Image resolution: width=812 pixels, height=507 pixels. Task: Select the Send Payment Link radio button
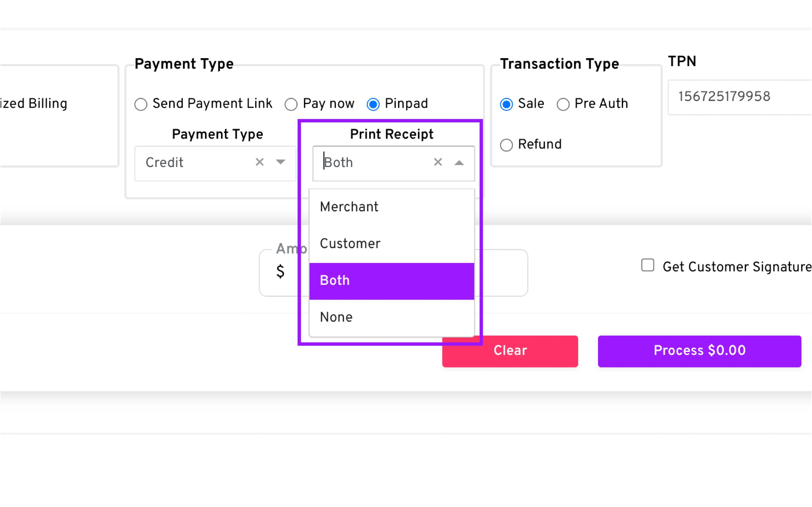141,104
